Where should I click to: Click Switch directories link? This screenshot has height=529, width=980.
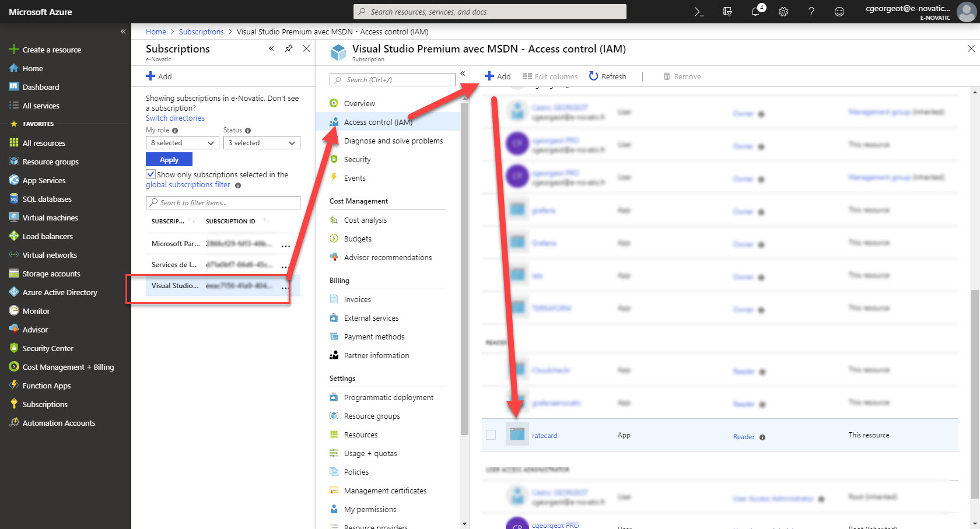tap(175, 118)
